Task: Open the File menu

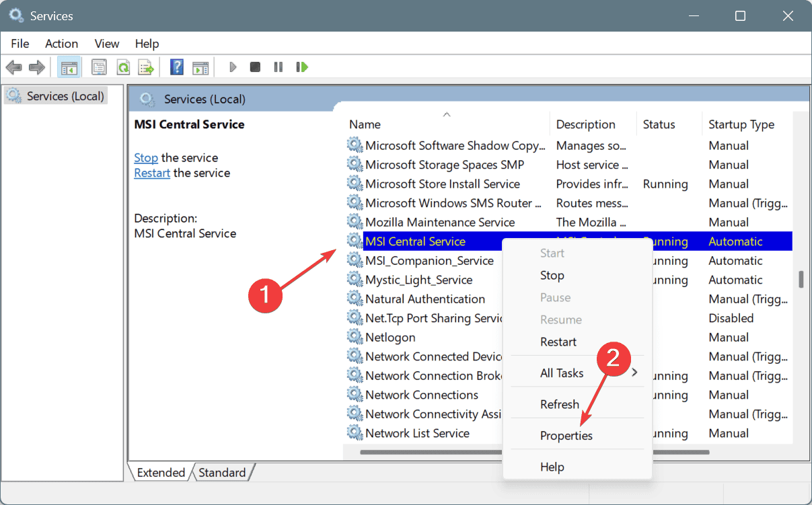Action: tap(20, 43)
